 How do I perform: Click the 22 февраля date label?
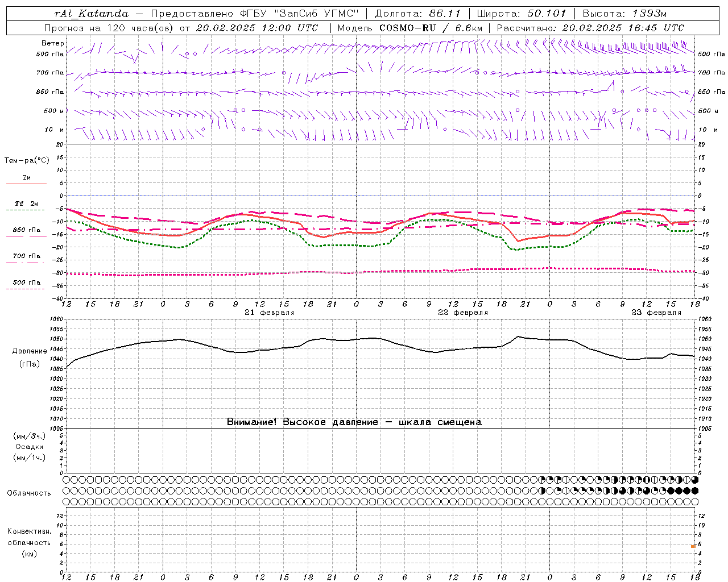463,312
